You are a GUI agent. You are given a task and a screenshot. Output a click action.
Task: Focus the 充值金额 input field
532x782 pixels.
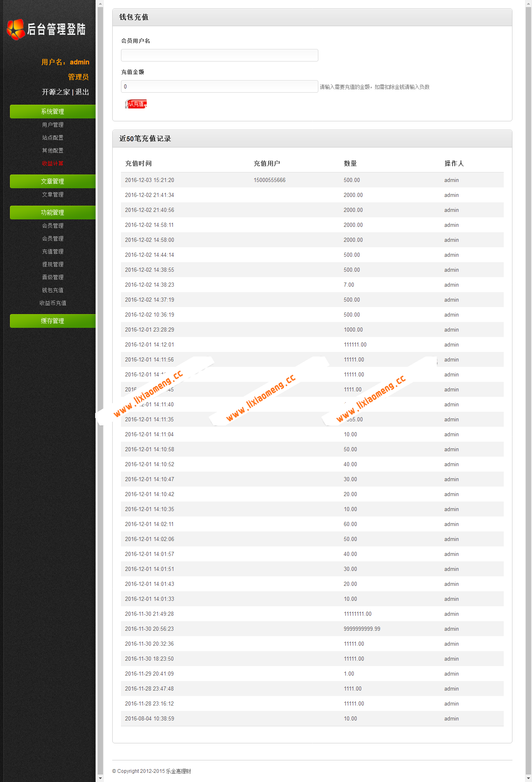(x=219, y=86)
